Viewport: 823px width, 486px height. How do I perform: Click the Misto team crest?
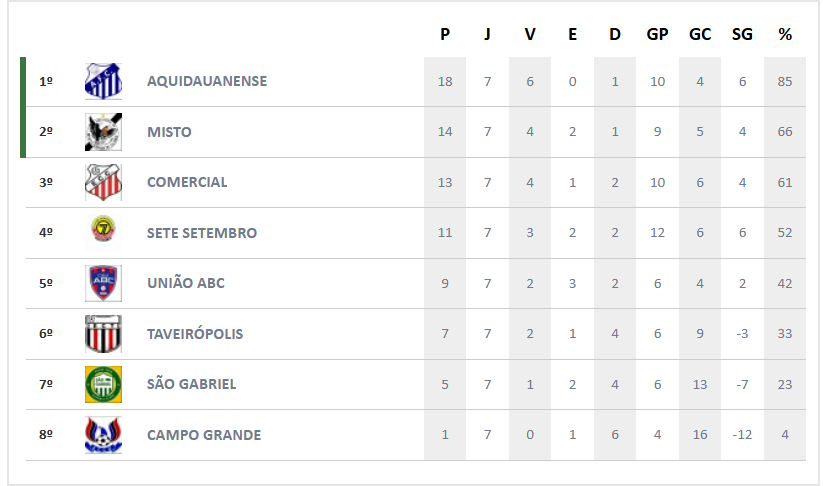pyautogui.click(x=103, y=132)
